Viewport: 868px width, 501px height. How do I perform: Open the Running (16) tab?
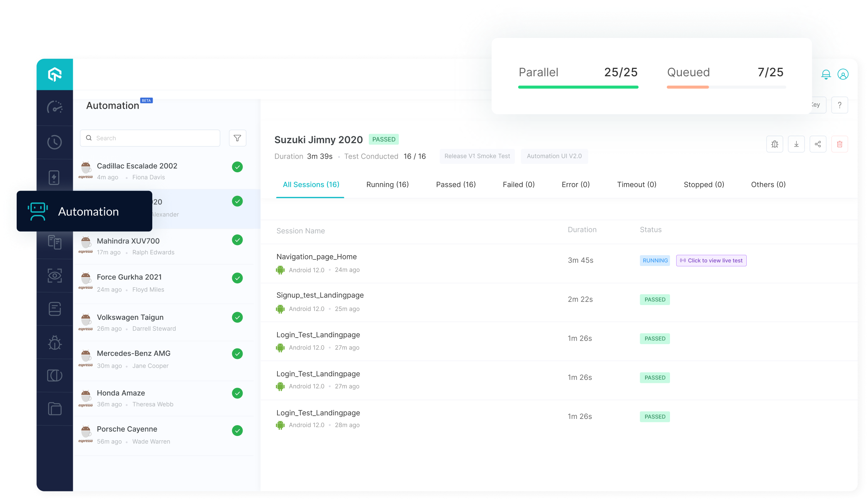pos(387,185)
